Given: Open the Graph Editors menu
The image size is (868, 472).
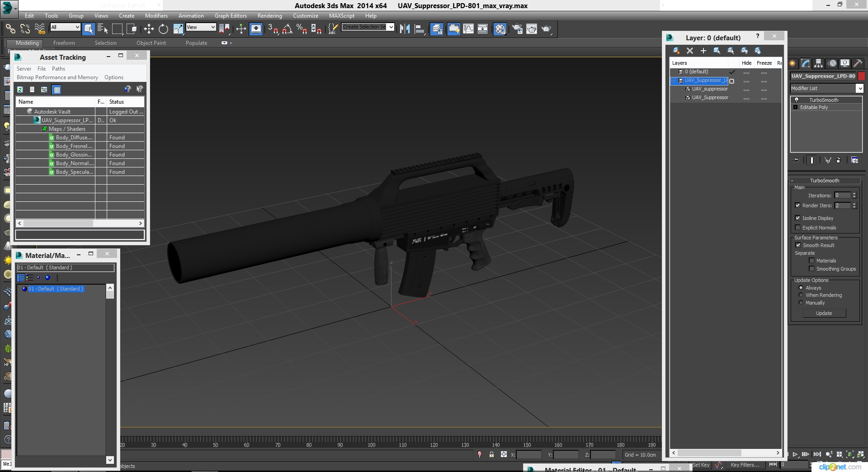Looking at the screenshot, I should pos(231,16).
